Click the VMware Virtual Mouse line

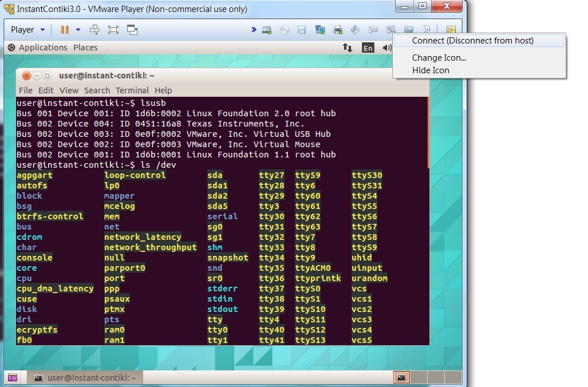[x=168, y=144]
